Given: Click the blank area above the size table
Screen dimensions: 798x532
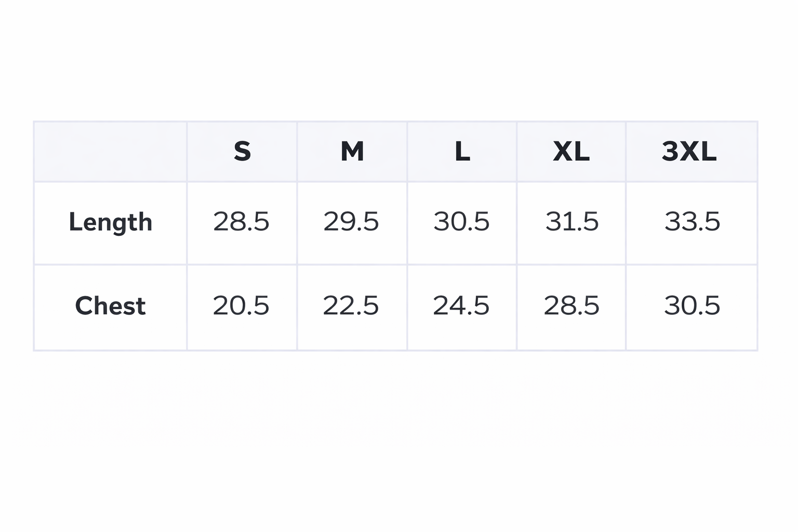Looking at the screenshot, I should coord(399,62).
